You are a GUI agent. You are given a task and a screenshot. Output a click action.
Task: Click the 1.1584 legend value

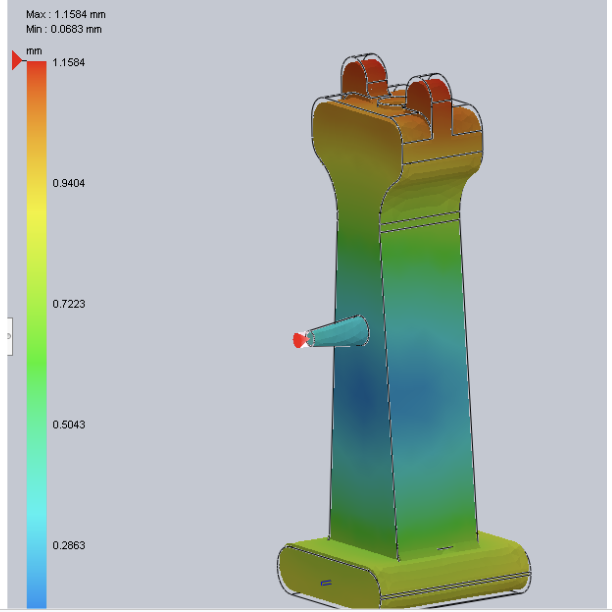[x=68, y=63]
